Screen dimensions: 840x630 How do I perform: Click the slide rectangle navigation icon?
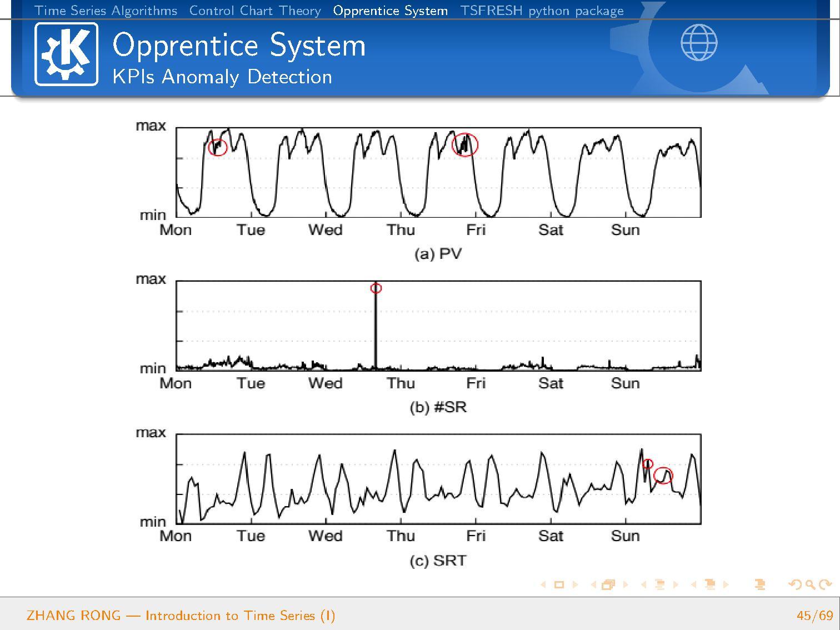559,584
